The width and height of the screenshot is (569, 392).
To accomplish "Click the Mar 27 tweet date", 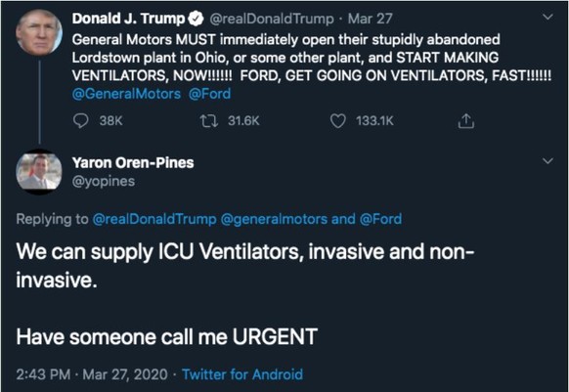I will point(370,19).
